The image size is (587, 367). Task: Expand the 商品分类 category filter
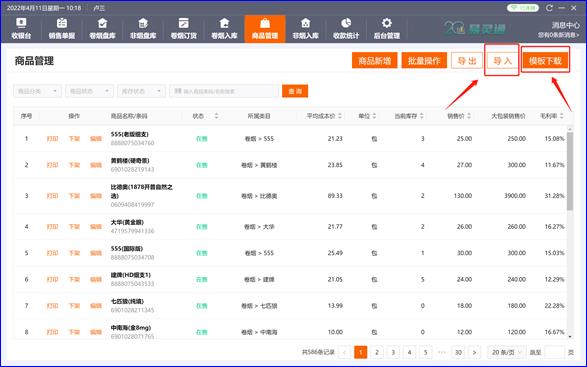pos(37,91)
